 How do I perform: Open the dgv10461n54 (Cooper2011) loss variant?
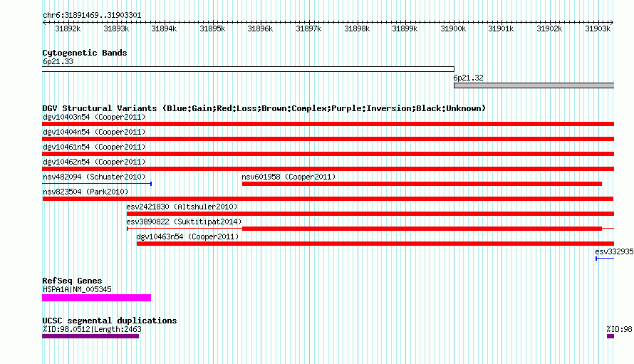328,154
